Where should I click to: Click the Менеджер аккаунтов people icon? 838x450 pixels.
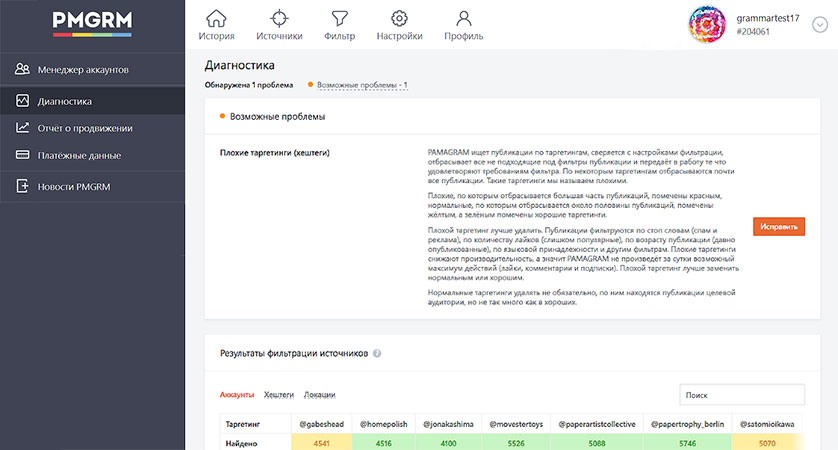22,69
